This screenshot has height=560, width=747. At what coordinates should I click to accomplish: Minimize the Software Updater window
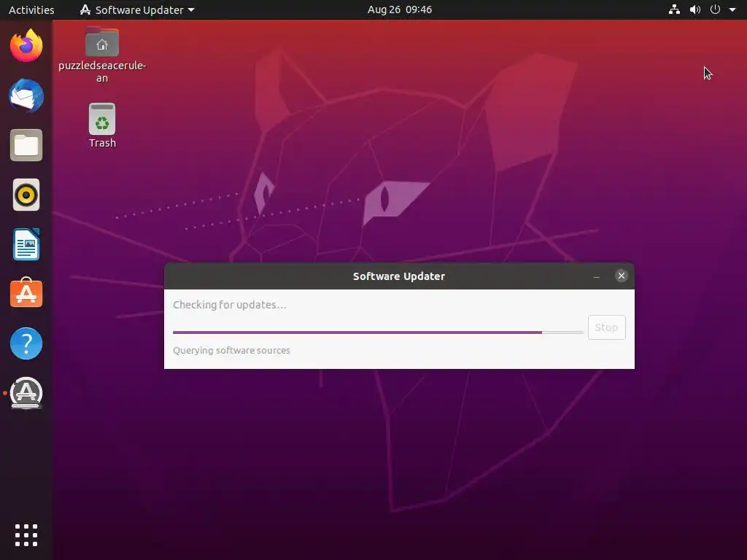pyautogui.click(x=597, y=276)
